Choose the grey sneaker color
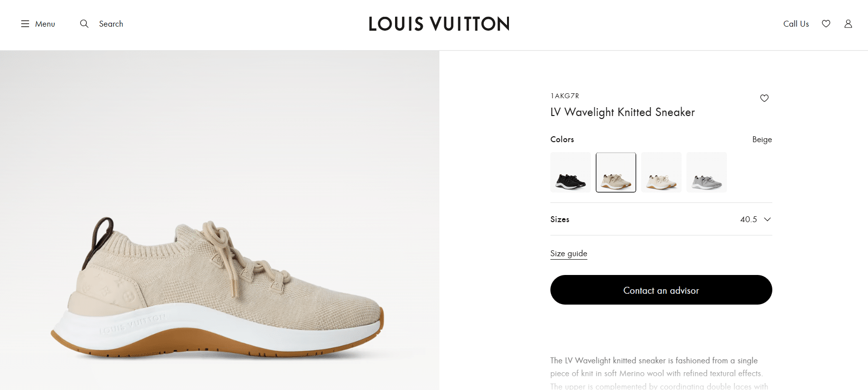868x390 pixels. 707,172
